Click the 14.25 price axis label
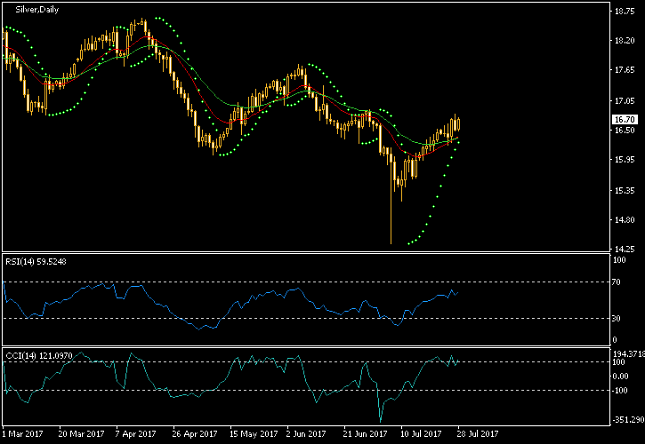 [624, 249]
